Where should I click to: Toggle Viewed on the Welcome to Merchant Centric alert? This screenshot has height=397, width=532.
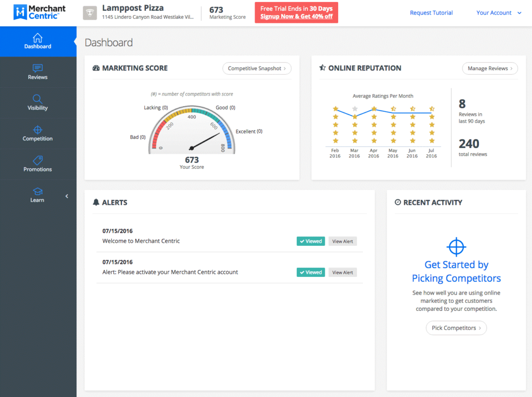tap(310, 241)
